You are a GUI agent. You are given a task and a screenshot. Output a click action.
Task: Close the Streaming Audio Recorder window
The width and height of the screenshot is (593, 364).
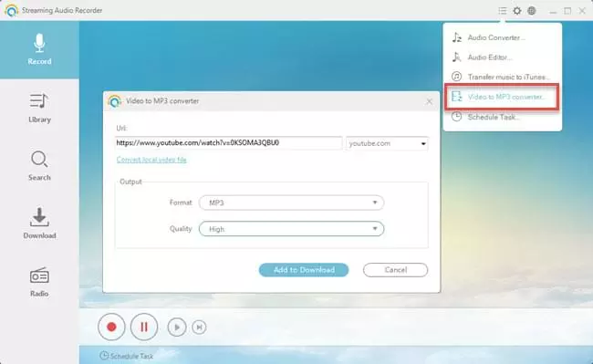(x=582, y=11)
